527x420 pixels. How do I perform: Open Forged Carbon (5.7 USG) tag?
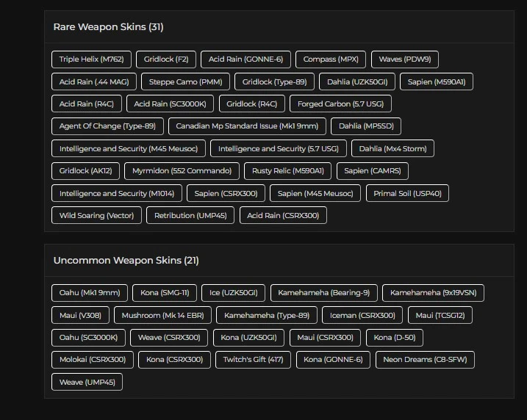(x=340, y=104)
